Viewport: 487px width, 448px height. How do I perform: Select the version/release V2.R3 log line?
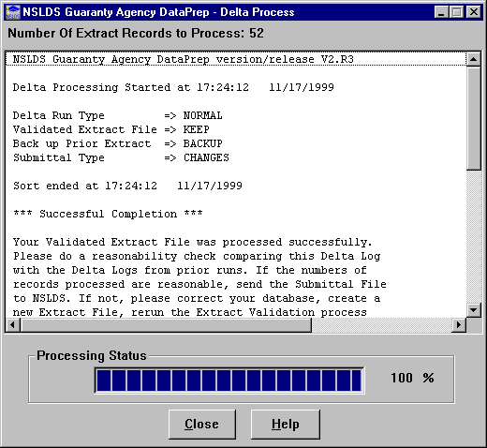[x=236, y=59]
